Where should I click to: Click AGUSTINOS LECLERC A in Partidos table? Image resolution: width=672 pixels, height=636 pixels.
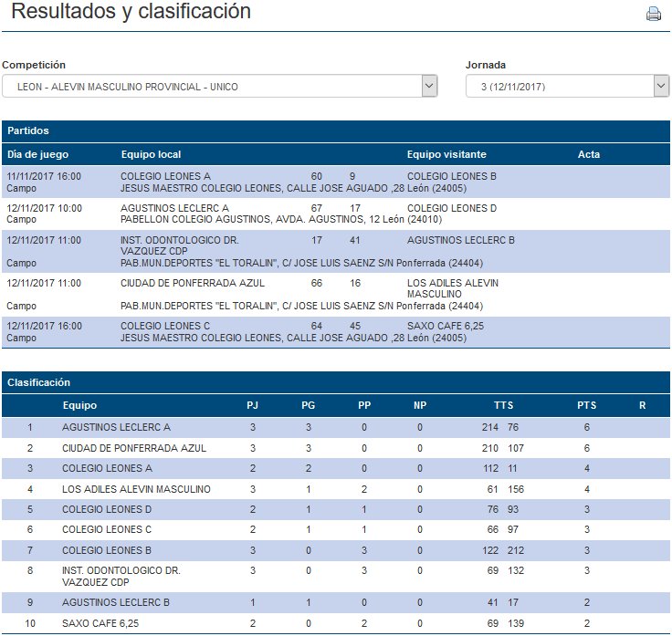pyautogui.click(x=174, y=208)
